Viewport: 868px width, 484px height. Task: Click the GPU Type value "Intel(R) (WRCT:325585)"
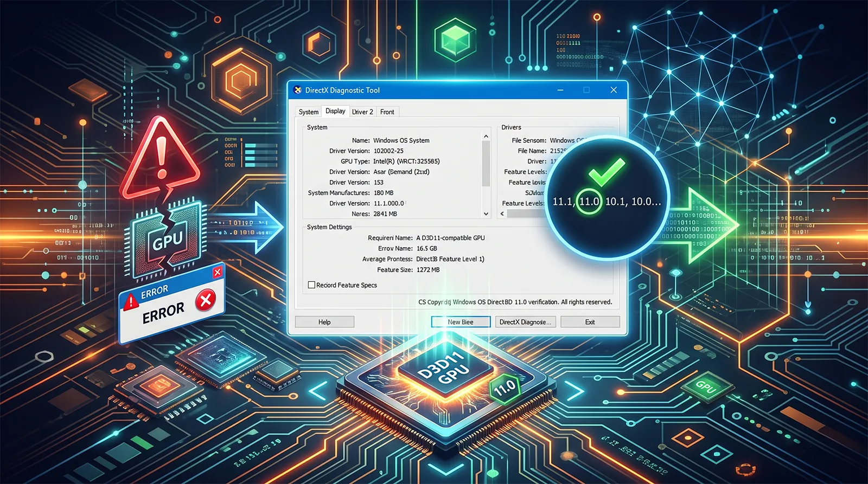pyautogui.click(x=406, y=162)
